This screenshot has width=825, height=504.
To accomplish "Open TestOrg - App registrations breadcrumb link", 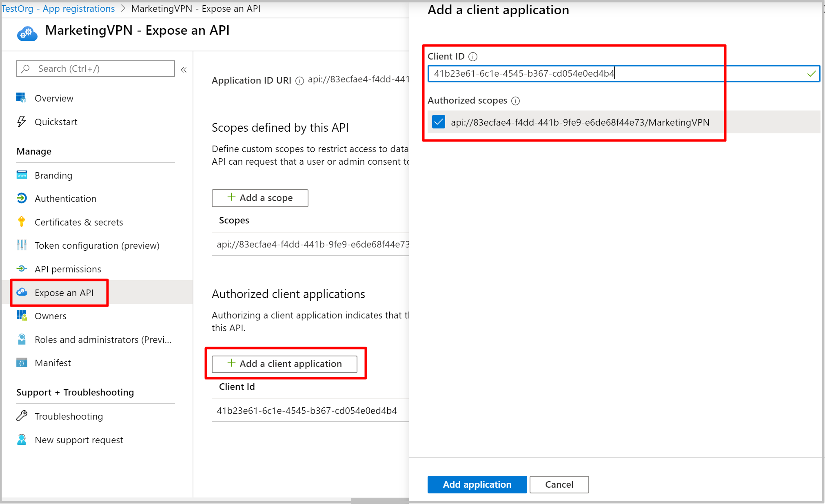I will point(58,9).
